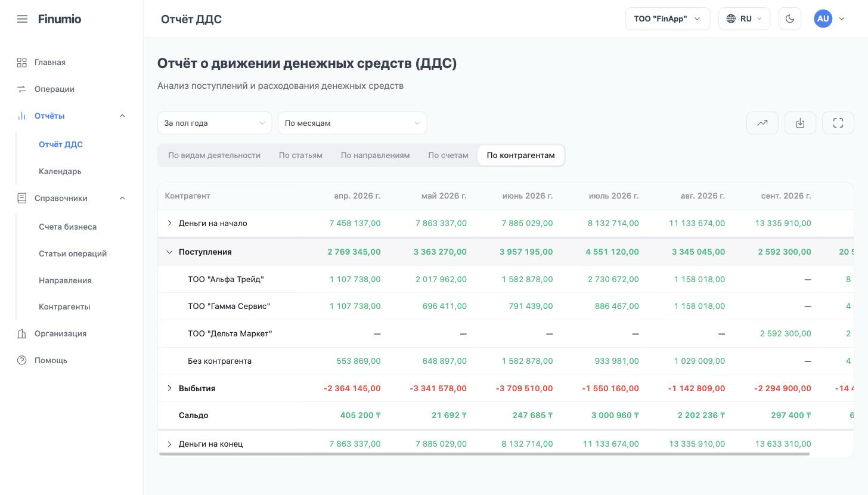The height and width of the screenshot is (495, 868).
Task: Click the Главная grid icon
Action: coord(22,62)
